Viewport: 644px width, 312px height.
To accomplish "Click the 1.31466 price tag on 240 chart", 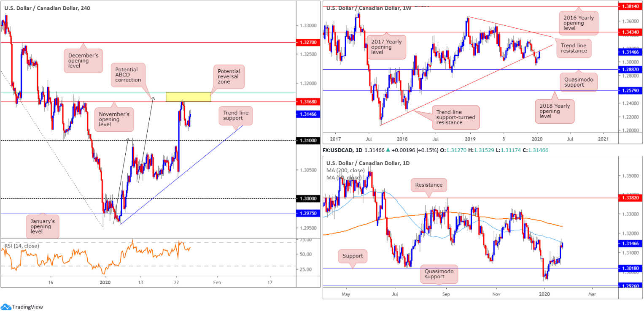I will [x=309, y=114].
